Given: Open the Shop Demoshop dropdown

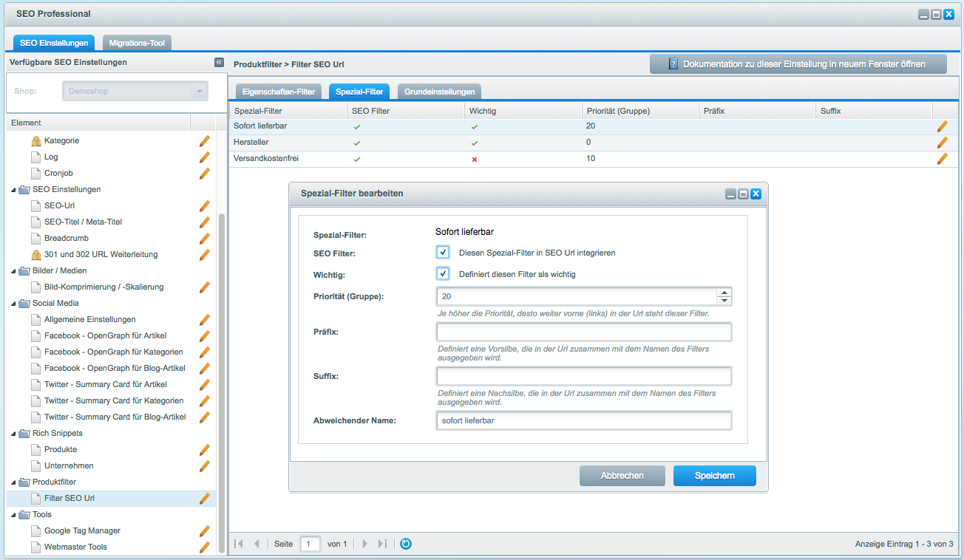Looking at the screenshot, I should click(198, 91).
